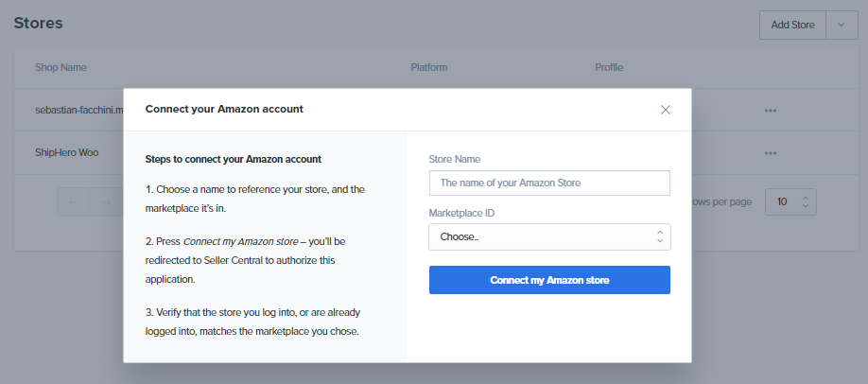Click the dialog title Connect your Amazon account
This screenshot has width=868, height=384.
[x=224, y=110]
